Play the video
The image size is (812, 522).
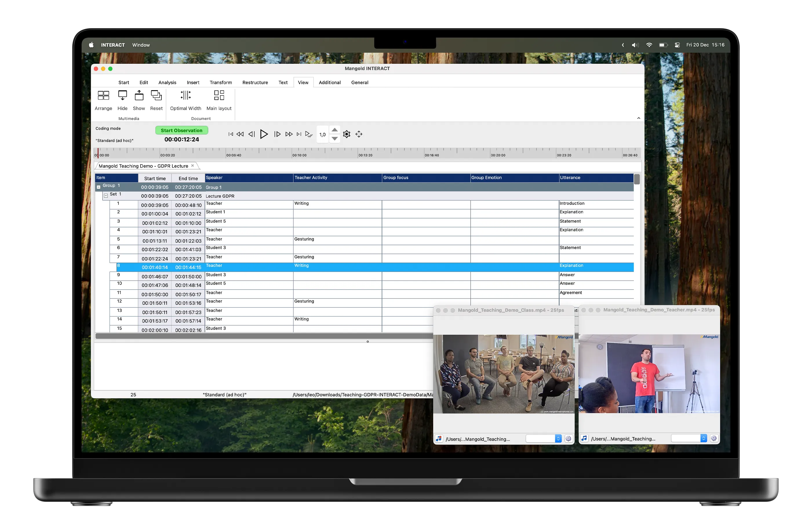264,134
